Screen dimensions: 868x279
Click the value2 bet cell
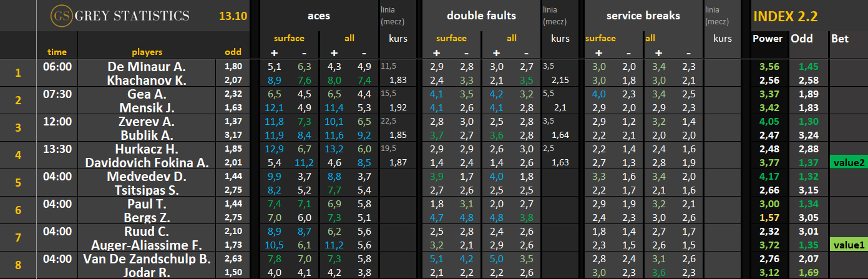point(849,162)
